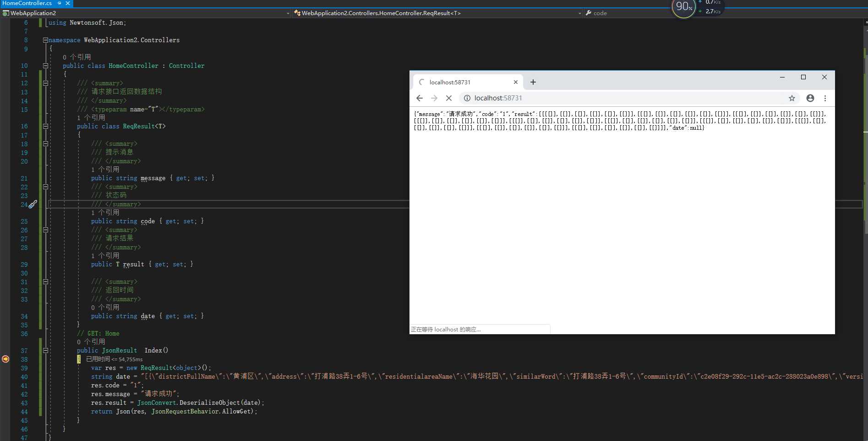This screenshot has width=868, height=441.
Task: Open references link above code property
Action: [x=105, y=213]
